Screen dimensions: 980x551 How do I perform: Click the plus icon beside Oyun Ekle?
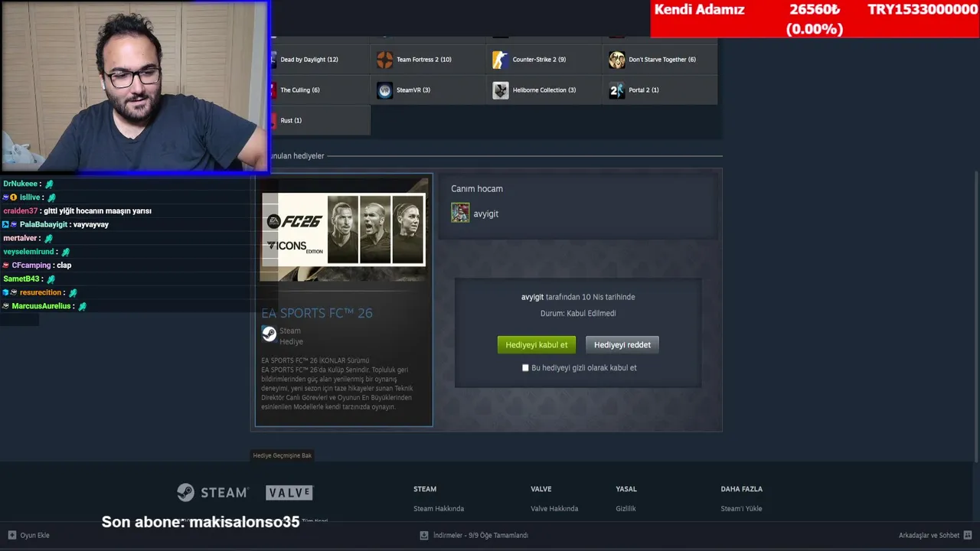(x=11, y=535)
